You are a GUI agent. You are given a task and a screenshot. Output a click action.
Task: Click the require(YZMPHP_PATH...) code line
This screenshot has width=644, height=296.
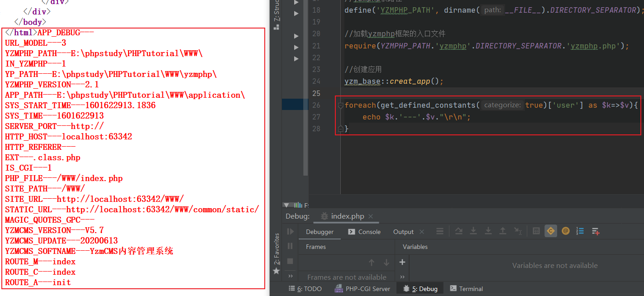pyautogui.click(x=487, y=46)
